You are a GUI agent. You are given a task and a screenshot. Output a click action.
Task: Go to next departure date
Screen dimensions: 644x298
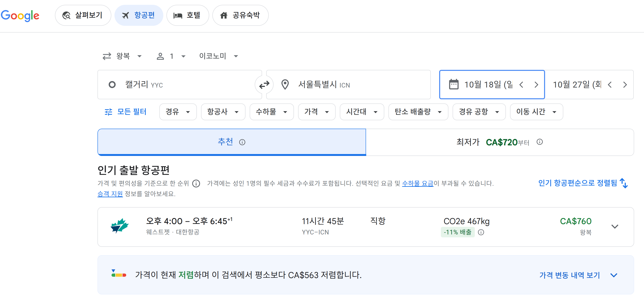(536, 85)
